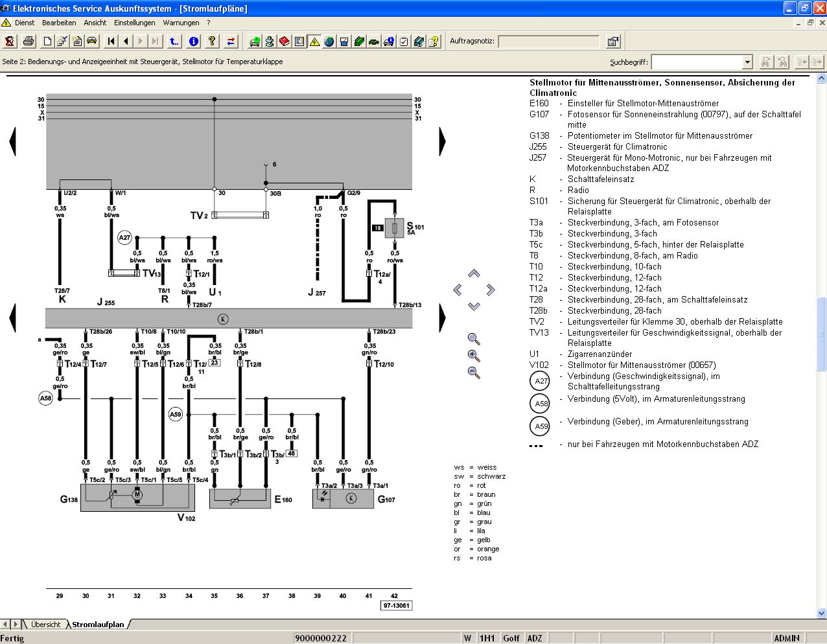Switch to the Übersicht tab

[45, 625]
